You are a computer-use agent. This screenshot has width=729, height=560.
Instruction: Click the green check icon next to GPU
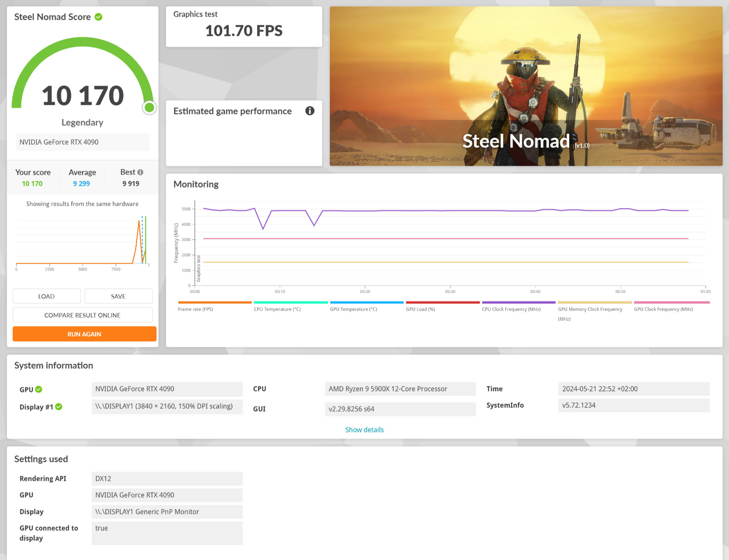coord(39,389)
